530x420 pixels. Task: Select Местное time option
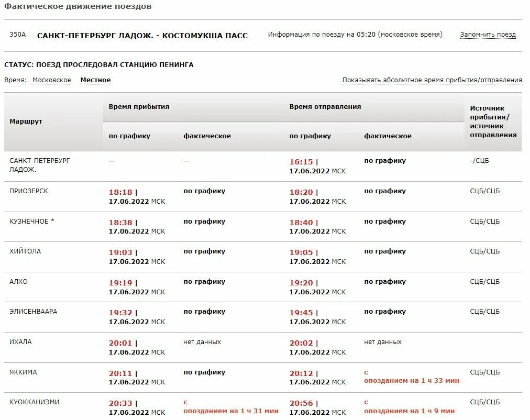click(x=95, y=80)
